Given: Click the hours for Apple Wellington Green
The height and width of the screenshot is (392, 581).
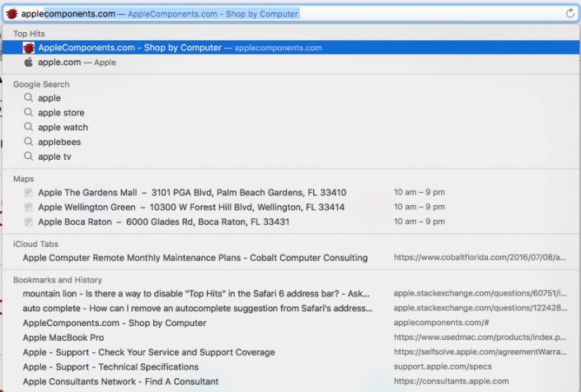Looking at the screenshot, I should 419,207.
